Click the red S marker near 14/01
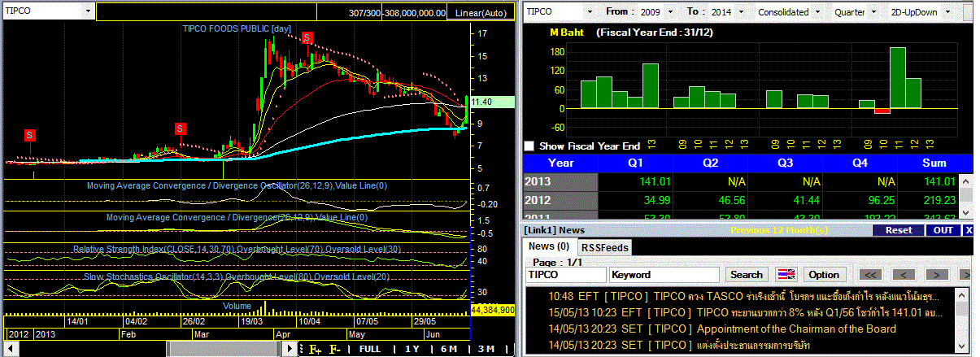 click(30, 134)
